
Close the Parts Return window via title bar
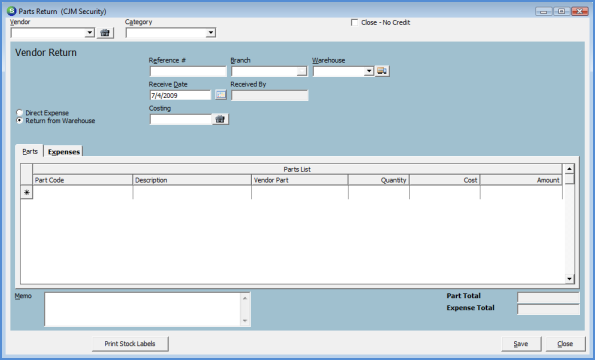pos(580,11)
